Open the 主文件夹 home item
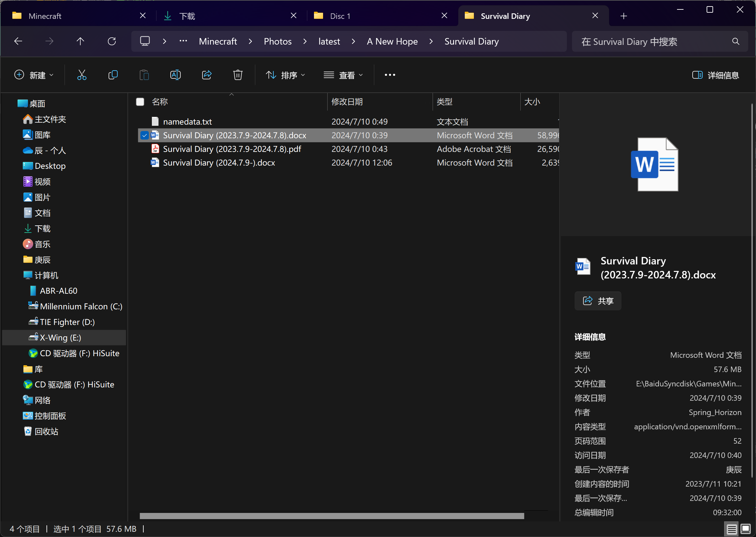The height and width of the screenshot is (537, 756). 45,119
